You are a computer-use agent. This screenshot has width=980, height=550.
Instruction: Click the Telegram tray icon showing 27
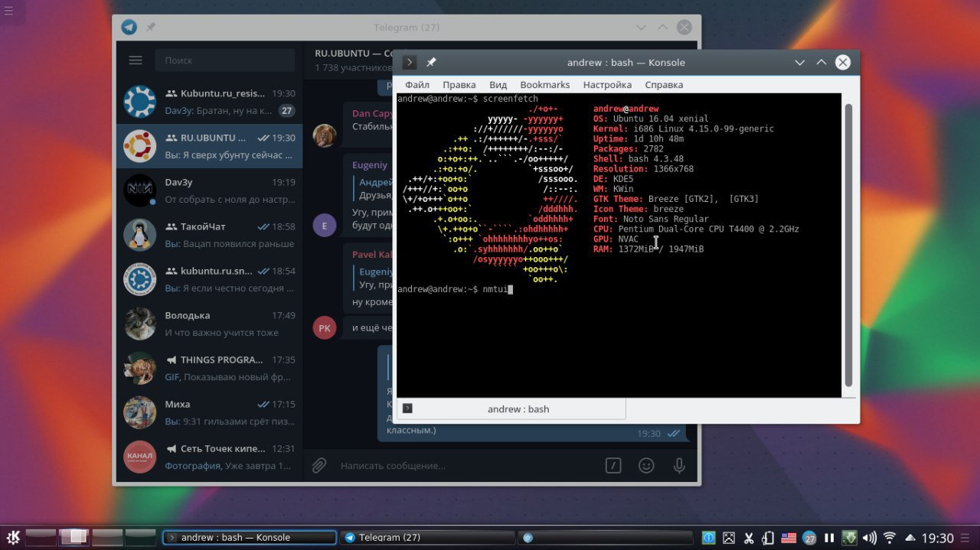tap(809, 538)
